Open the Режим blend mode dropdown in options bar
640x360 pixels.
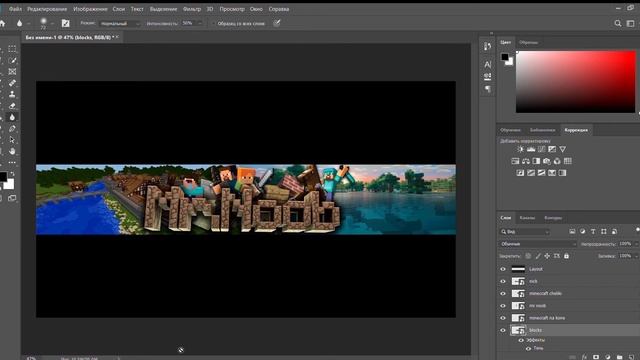[x=120, y=24]
